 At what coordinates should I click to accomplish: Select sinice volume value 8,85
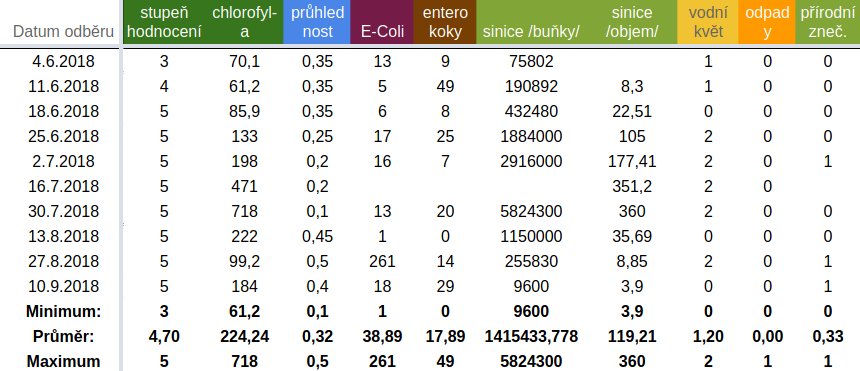(632, 261)
